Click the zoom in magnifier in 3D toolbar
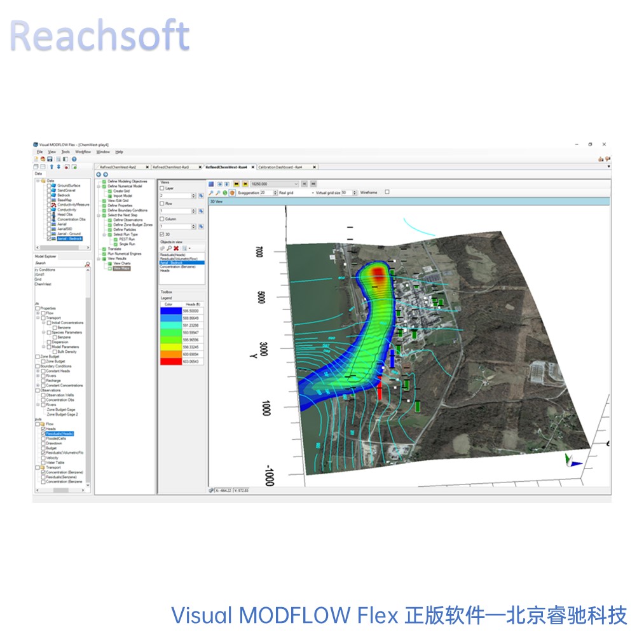The width and height of the screenshot is (644, 644). [x=211, y=193]
